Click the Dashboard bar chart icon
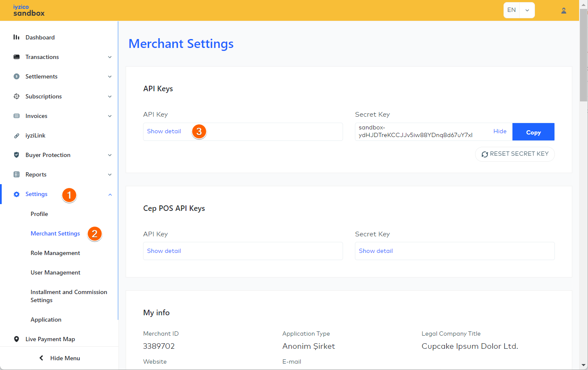 17,37
